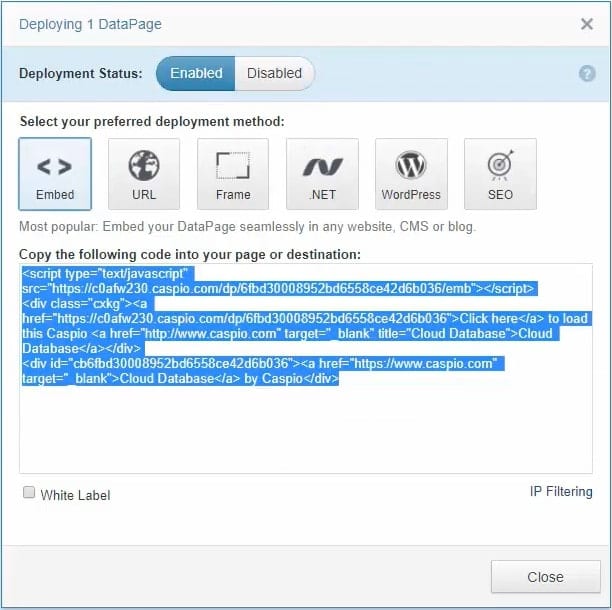This screenshot has width=612, height=610.
Task: Click the 'White Label' text label
Action: [x=75, y=495]
